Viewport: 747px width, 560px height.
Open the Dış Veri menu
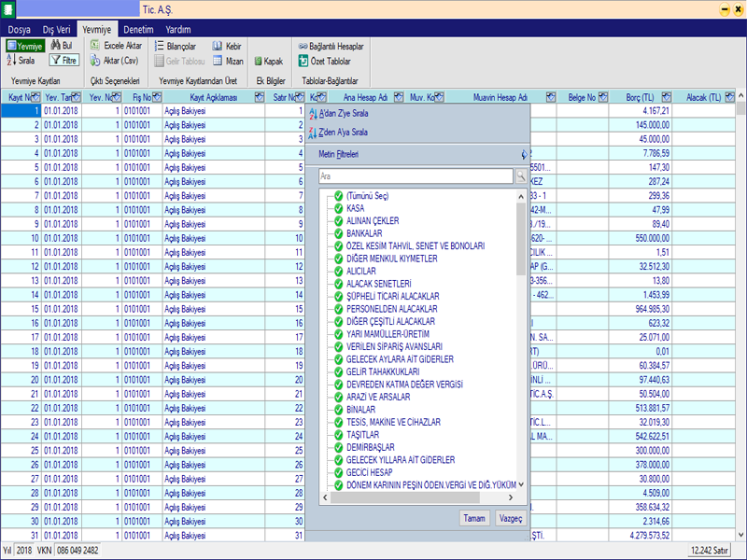56,30
